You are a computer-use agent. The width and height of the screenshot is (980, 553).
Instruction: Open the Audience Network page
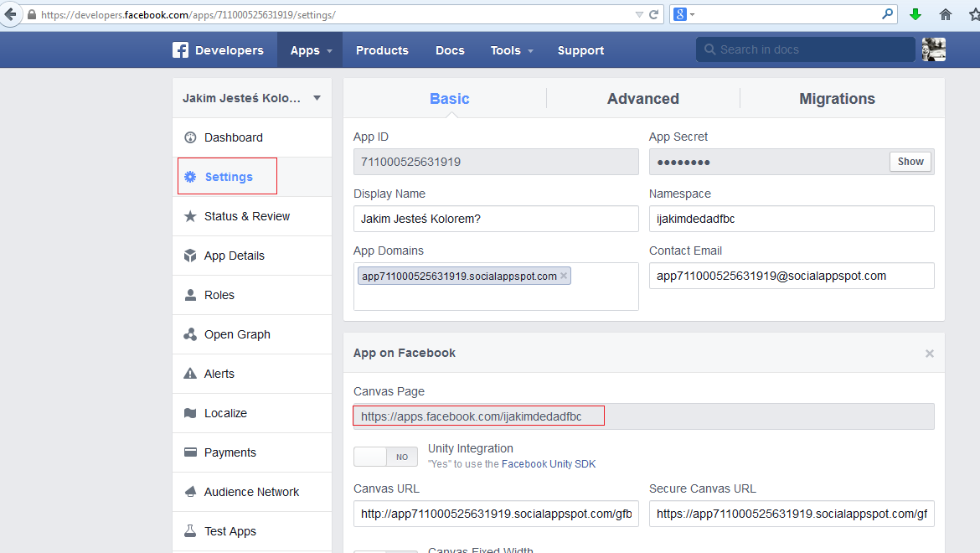[252, 492]
